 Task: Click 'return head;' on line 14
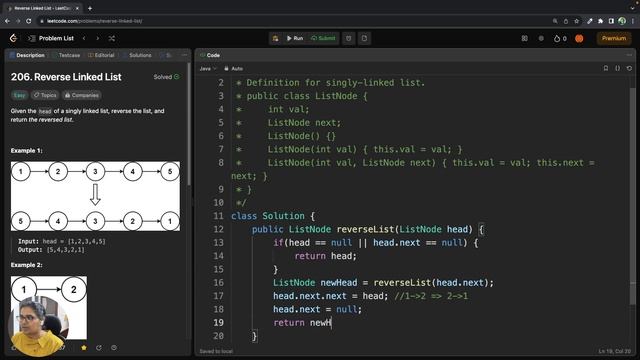325,256
